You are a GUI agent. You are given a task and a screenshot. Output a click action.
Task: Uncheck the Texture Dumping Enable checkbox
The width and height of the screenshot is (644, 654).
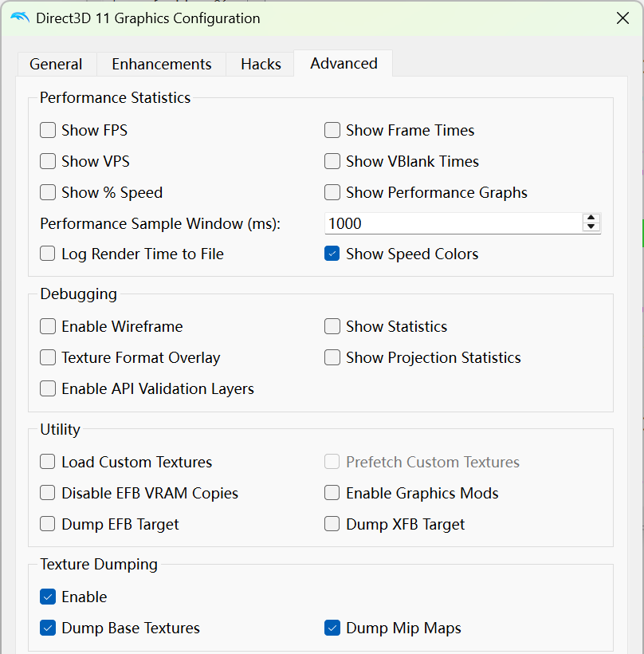point(48,597)
